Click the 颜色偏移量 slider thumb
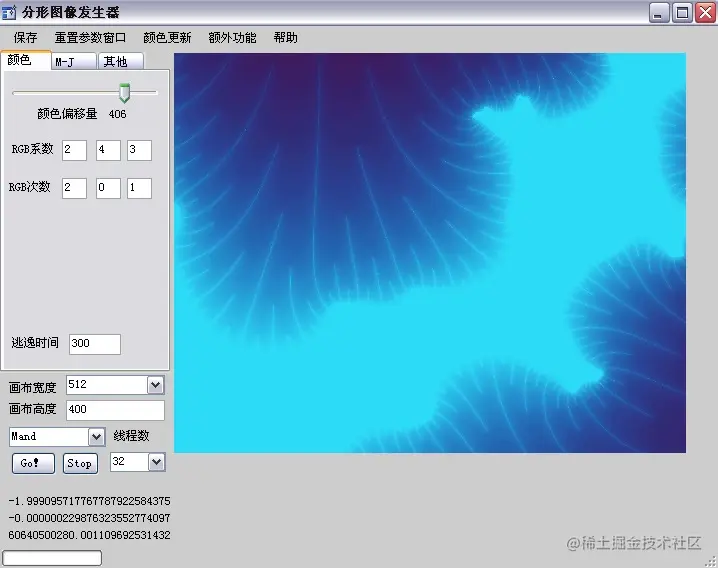This screenshot has height=568, width=718. (124, 93)
